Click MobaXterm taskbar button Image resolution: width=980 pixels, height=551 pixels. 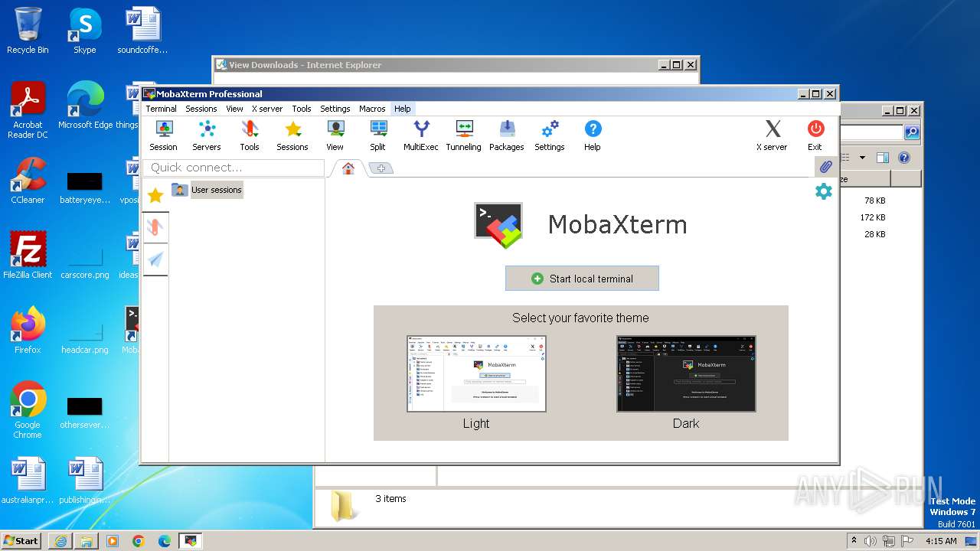(191, 541)
